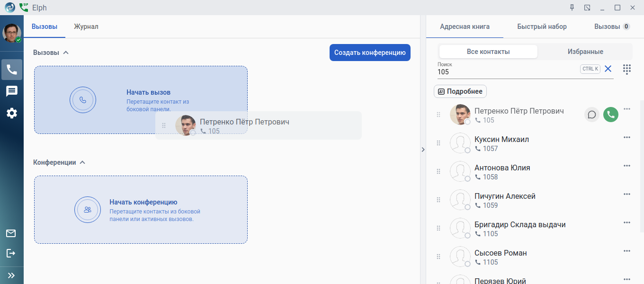The width and height of the screenshot is (644, 284).
Task: Open settings gear in left sidebar
Action: 12,113
